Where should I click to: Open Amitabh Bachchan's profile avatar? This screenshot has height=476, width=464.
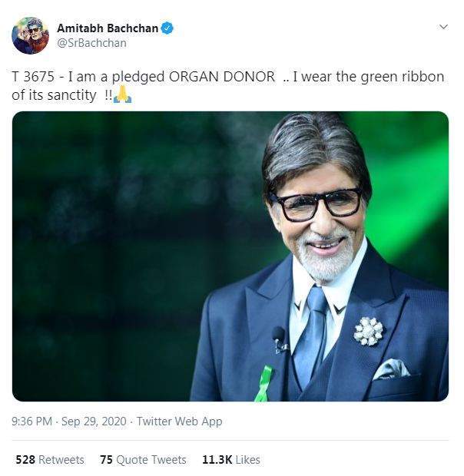coord(30,36)
